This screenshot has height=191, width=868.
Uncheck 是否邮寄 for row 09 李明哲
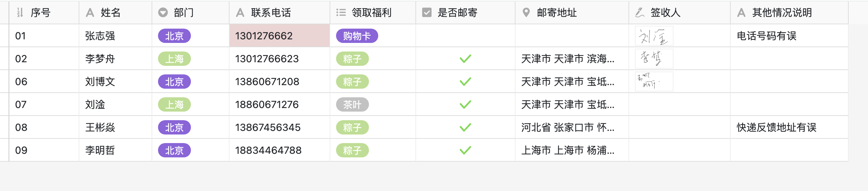pyautogui.click(x=465, y=150)
